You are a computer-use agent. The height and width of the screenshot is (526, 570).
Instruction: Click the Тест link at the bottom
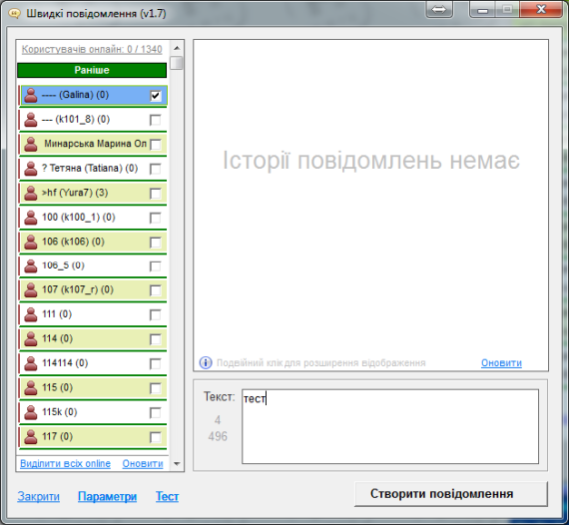click(167, 496)
